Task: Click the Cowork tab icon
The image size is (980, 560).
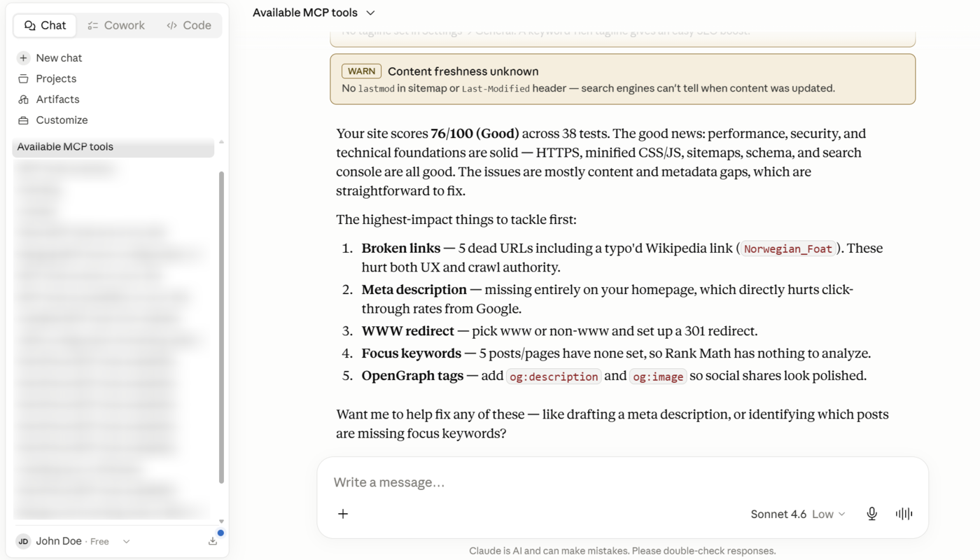Action: 92,25
